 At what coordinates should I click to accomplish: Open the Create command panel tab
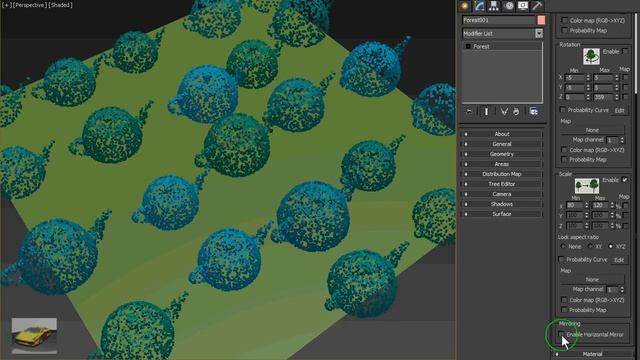(464, 6)
